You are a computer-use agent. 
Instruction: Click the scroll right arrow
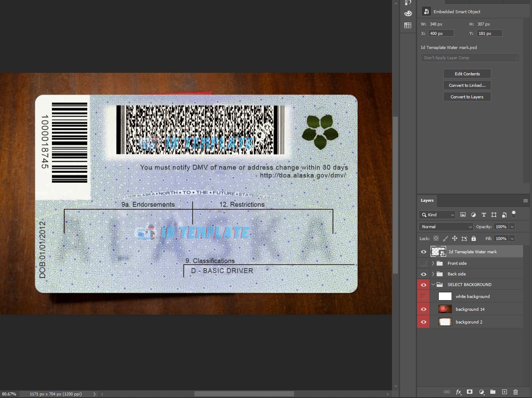coord(387,394)
